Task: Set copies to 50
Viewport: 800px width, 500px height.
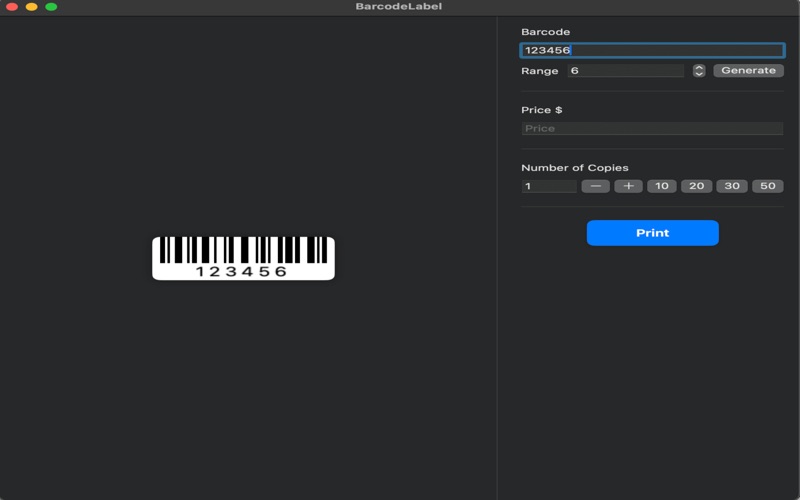Action: coord(767,186)
